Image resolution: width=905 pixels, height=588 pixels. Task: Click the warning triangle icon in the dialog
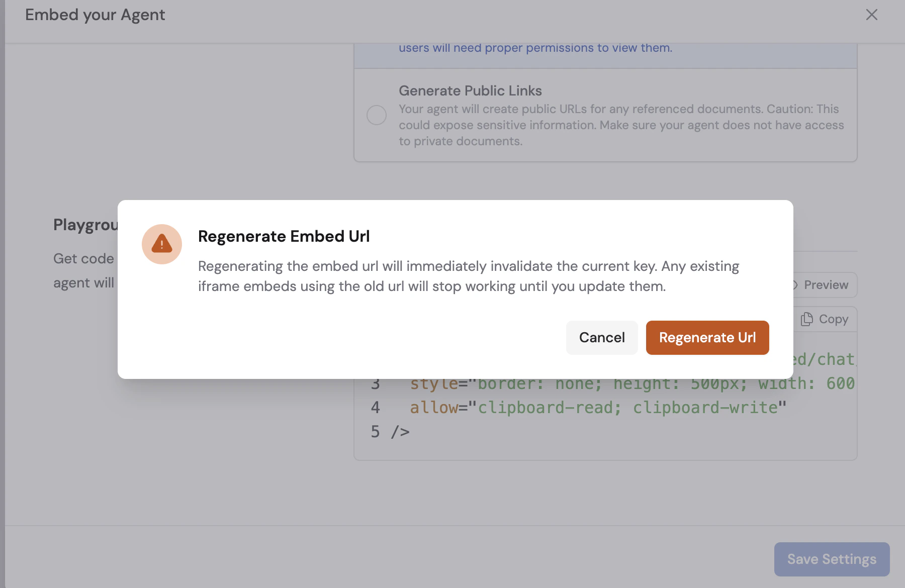pos(162,244)
